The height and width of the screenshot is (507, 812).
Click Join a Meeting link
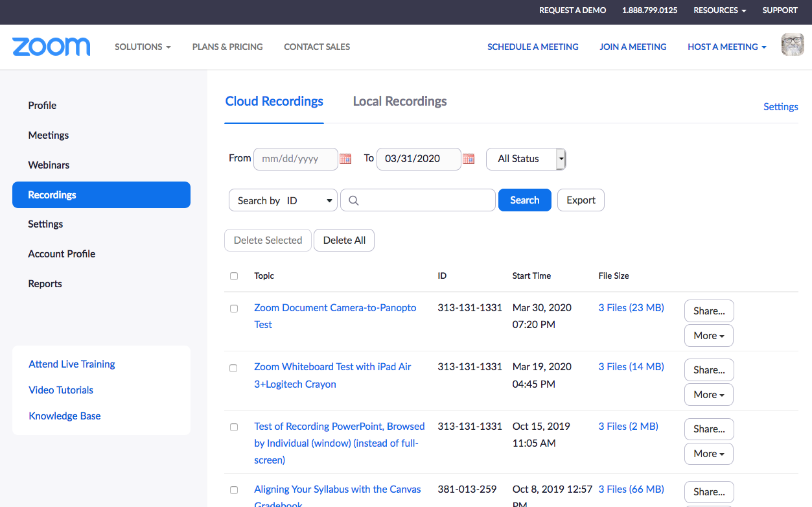(633, 47)
